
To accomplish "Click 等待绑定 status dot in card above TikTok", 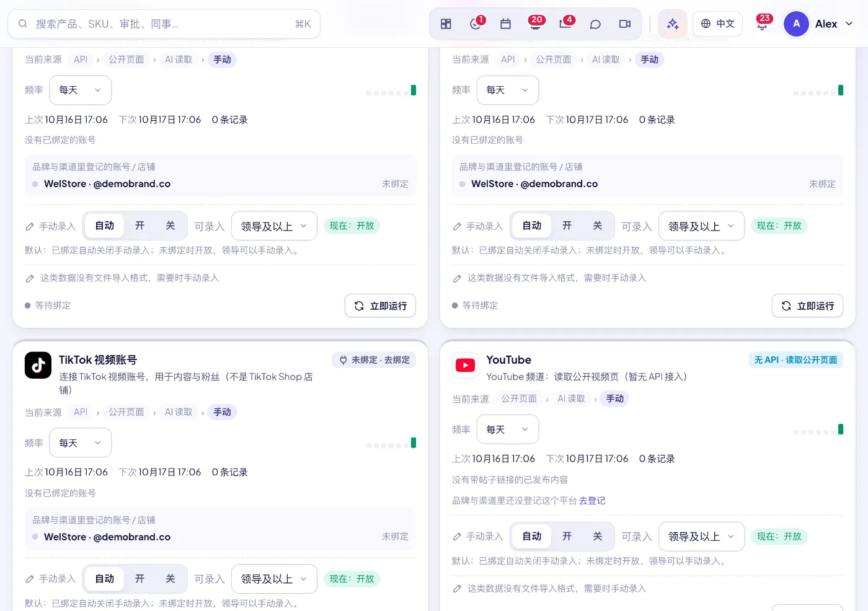I will pyautogui.click(x=28, y=305).
